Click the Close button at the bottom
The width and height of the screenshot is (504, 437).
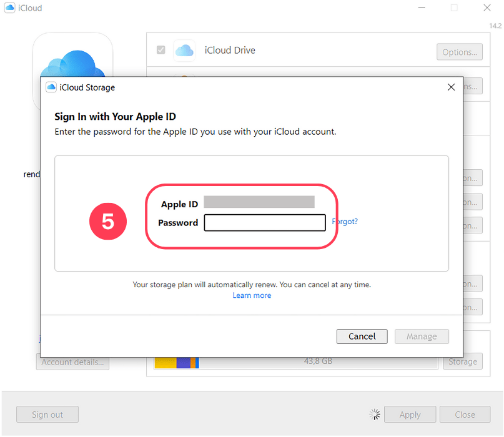tap(465, 414)
